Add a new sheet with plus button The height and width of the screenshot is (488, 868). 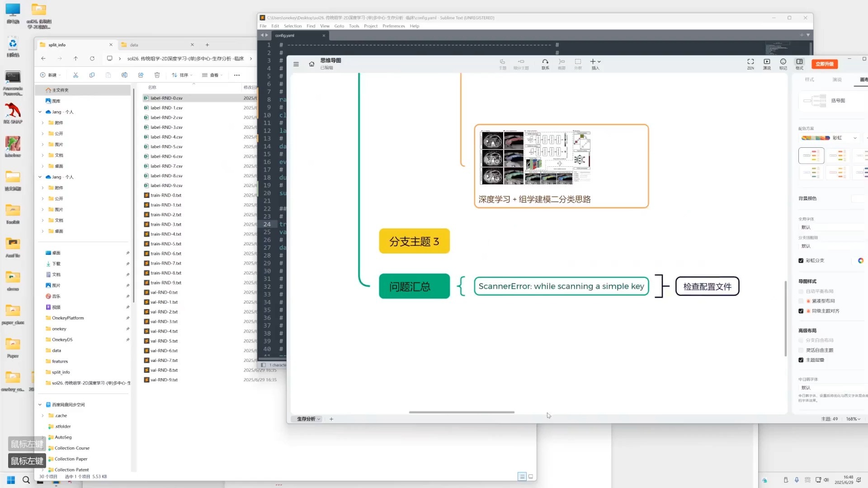tap(331, 419)
